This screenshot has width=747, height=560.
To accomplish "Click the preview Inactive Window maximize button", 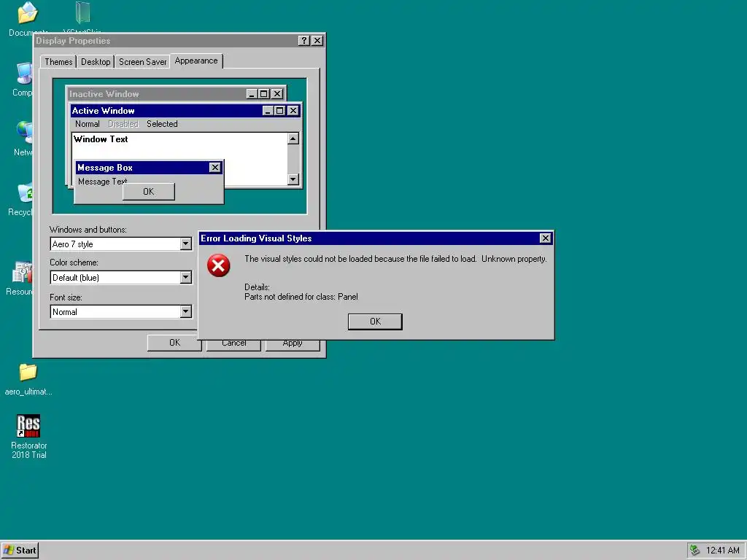I will (263, 94).
